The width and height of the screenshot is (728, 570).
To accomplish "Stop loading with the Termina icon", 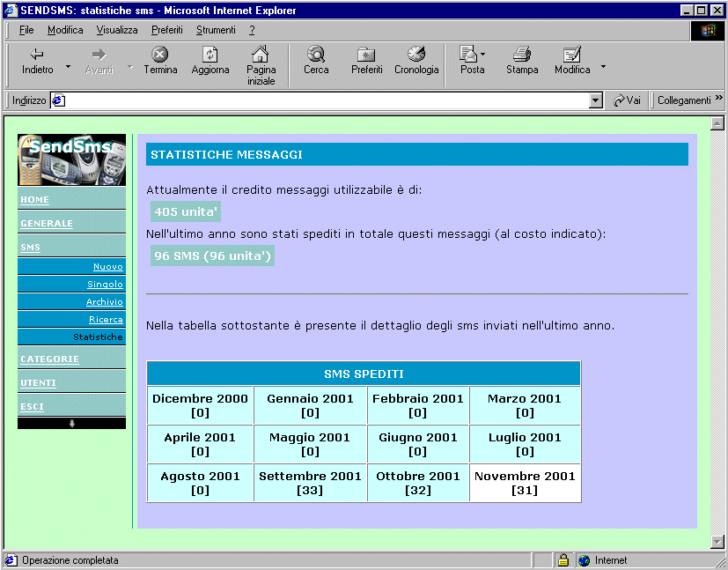I will pos(160,55).
